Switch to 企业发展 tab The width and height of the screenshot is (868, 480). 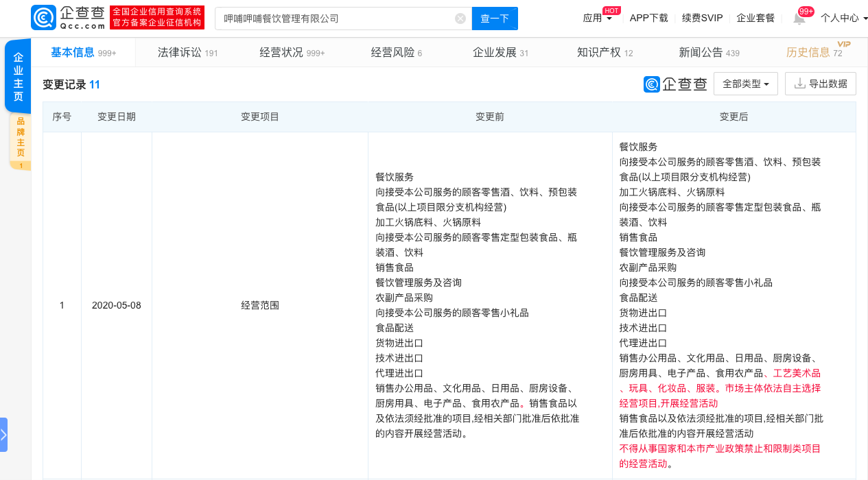pos(501,52)
